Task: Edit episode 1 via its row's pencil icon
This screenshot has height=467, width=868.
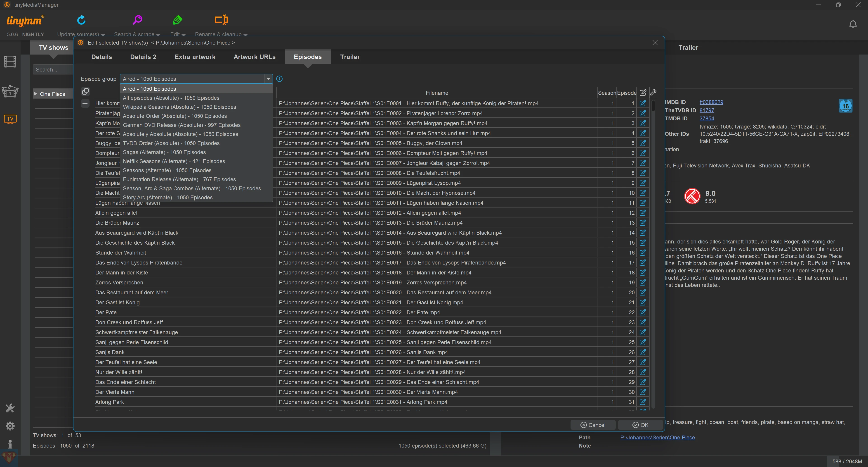Action: pyautogui.click(x=643, y=104)
